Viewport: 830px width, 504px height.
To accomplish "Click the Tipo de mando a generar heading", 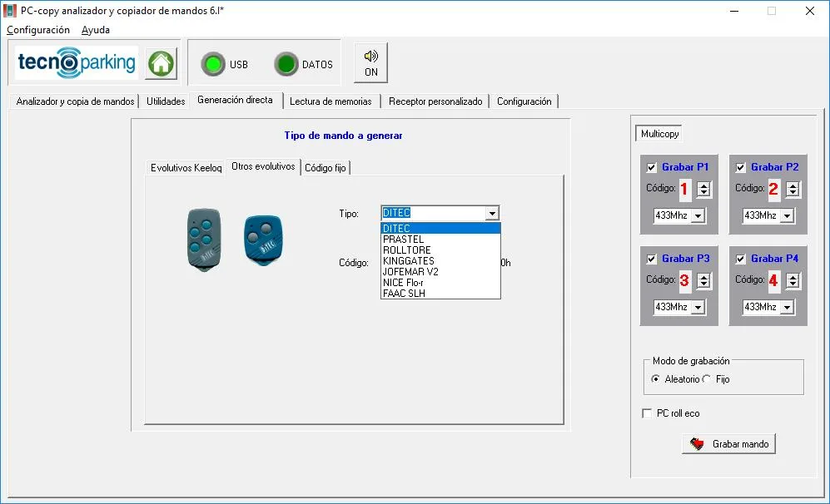I will [x=343, y=136].
